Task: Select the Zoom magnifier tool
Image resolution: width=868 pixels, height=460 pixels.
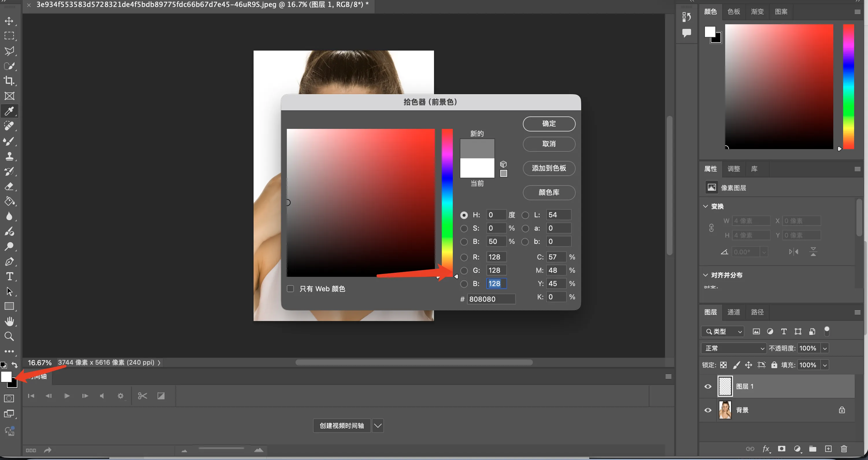Action: click(x=9, y=336)
